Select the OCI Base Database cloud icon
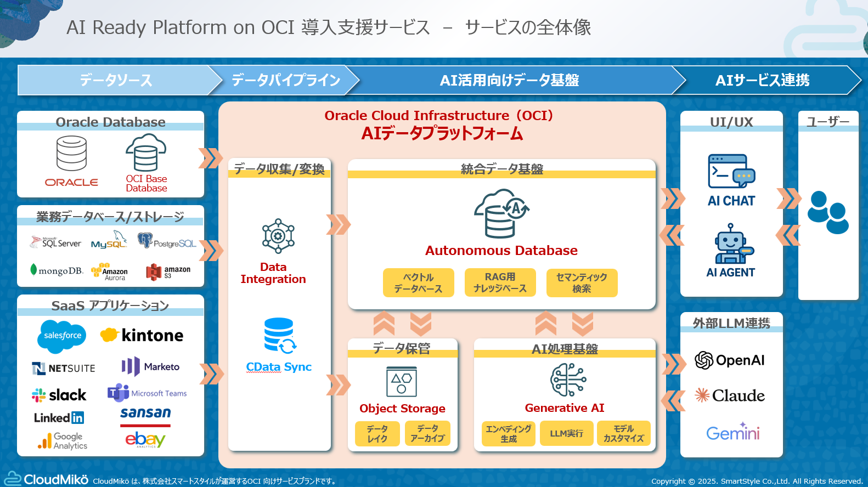Screen dimensions: 868x487 coord(146,153)
